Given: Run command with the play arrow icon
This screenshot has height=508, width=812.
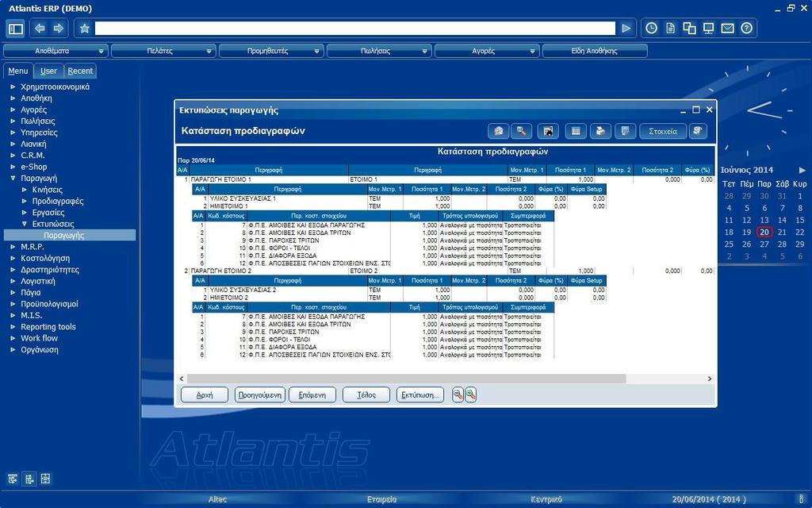Looking at the screenshot, I should [626, 29].
